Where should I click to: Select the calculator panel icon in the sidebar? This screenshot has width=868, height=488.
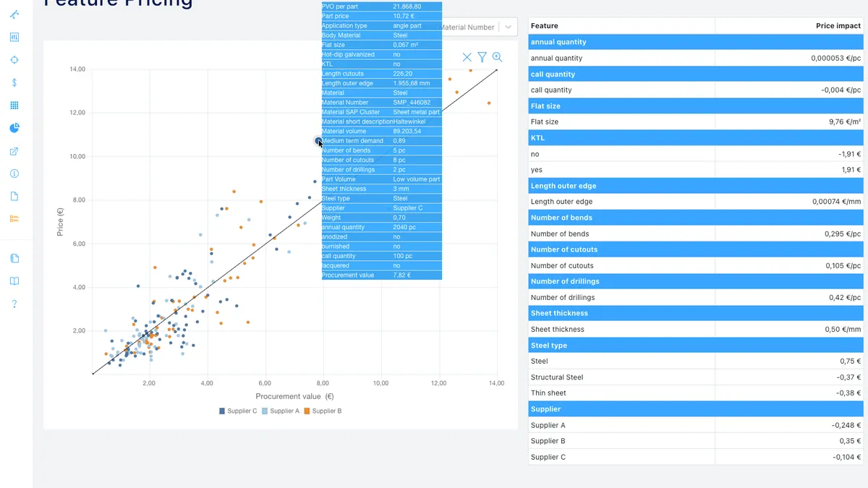point(14,36)
